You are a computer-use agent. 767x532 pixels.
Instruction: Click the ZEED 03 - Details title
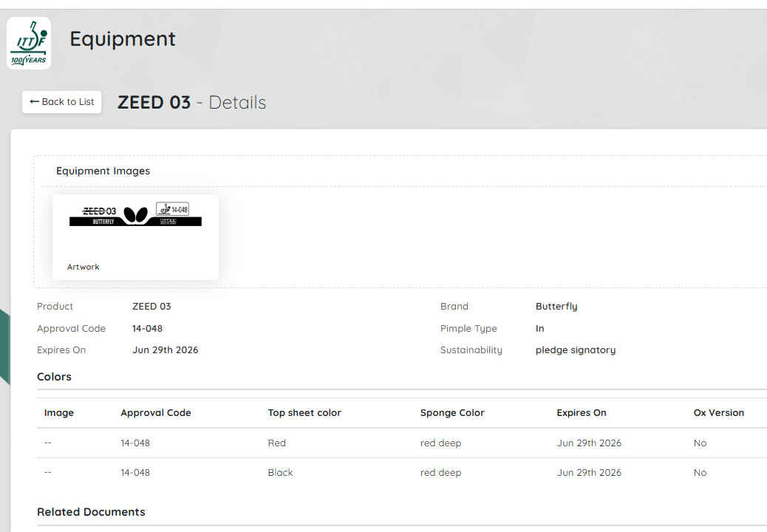[x=192, y=102]
